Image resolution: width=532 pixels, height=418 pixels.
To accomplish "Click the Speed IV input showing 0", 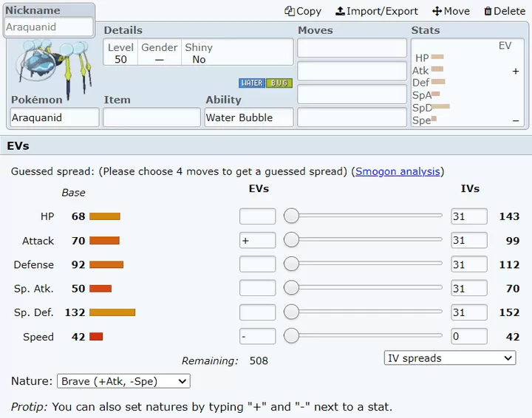I will click(469, 336).
